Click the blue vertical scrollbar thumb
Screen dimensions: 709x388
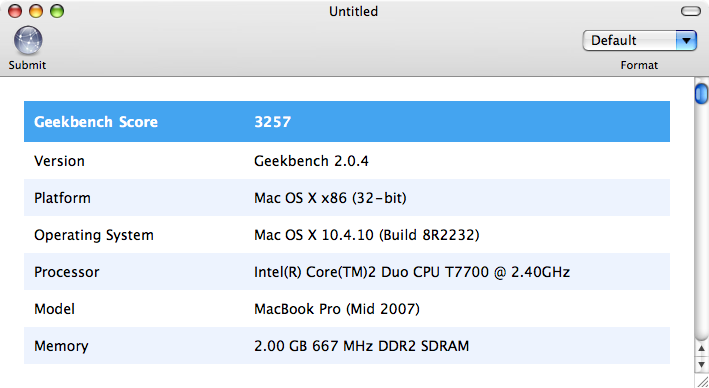coord(701,94)
